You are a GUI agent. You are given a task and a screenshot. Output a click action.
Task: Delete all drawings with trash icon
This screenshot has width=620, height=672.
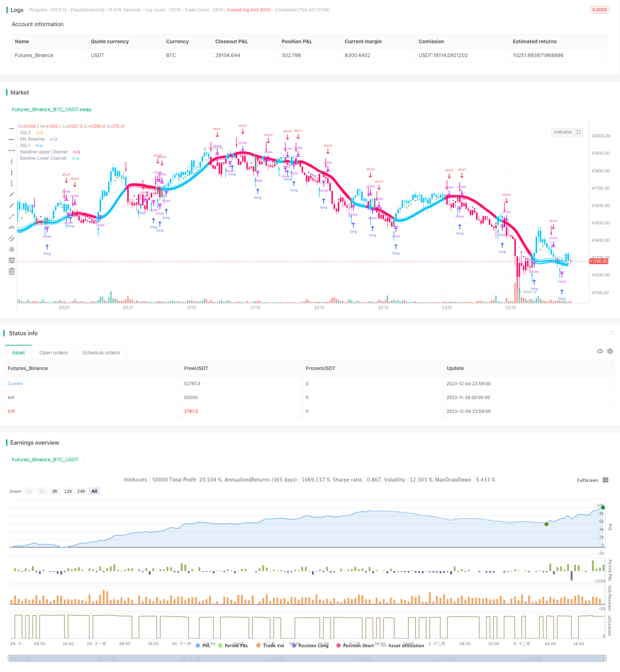(11, 271)
